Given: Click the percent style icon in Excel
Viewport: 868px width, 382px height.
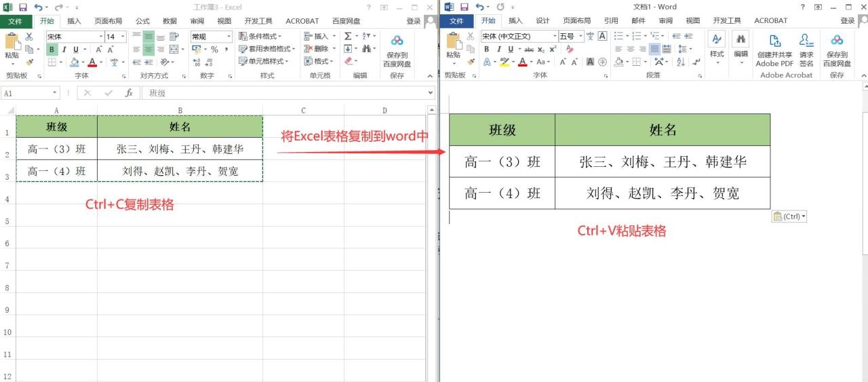Looking at the screenshot, I should (214, 50).
